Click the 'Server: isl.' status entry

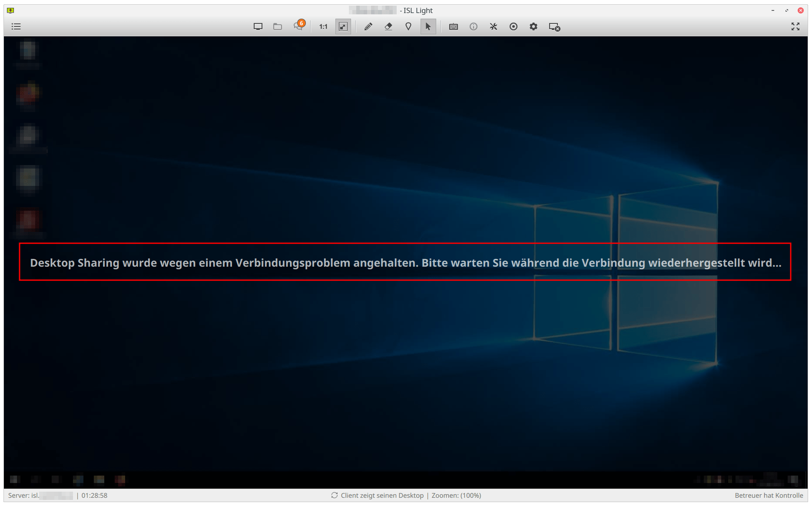point(40,495)
